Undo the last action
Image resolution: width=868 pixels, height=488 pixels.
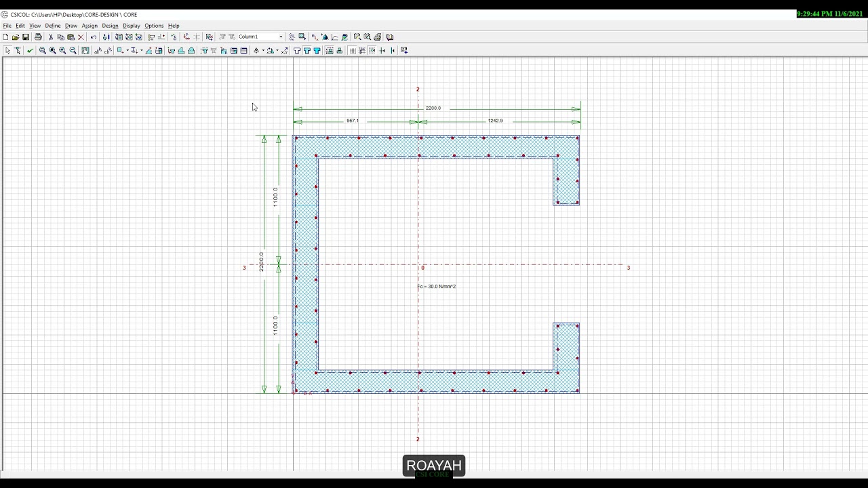94,37
